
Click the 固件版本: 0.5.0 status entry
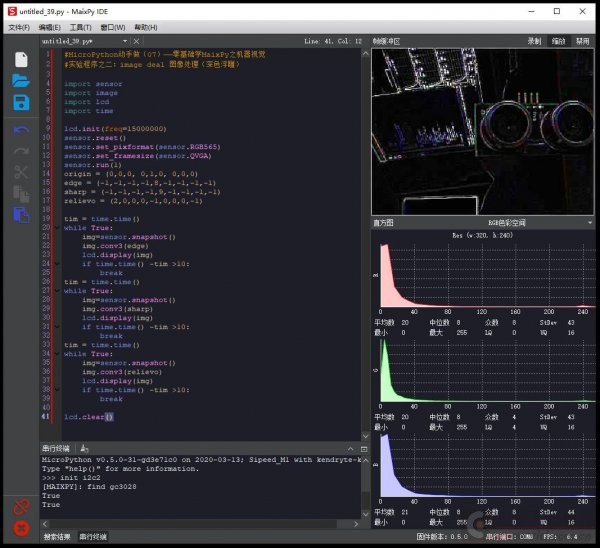click(442, 537)
